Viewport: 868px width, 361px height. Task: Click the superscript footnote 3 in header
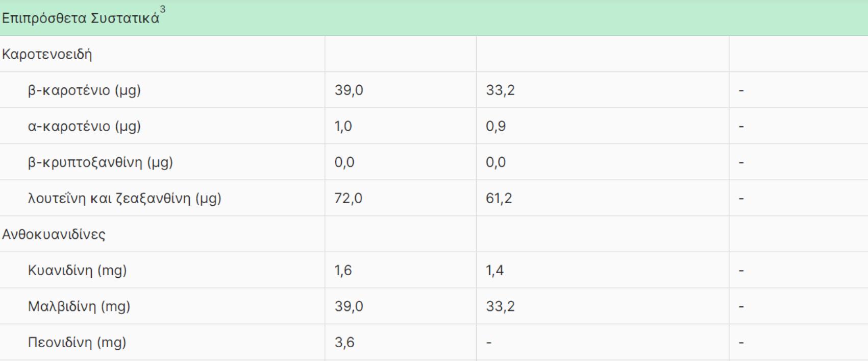point(163,10)
